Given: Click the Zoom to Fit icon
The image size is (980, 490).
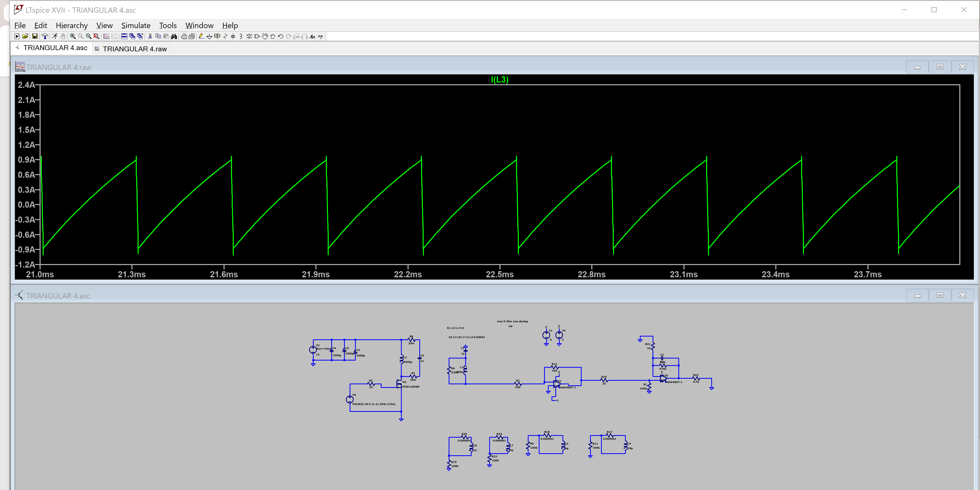Looking at the screenshot, I should [x=96, y=37].
